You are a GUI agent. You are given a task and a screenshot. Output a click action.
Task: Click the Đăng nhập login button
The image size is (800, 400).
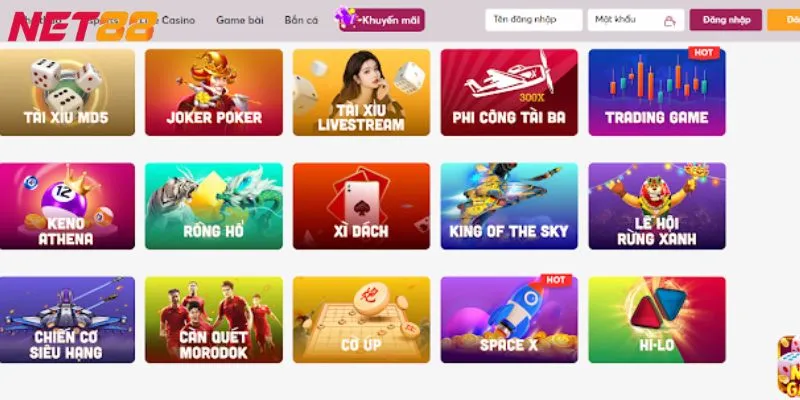pos(726,20)
